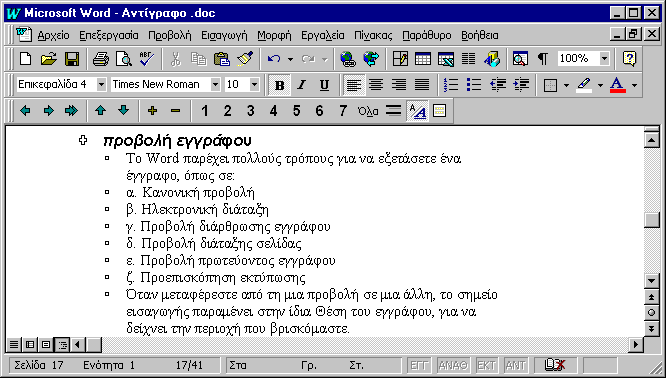
Task: Insert a table
Action: [423, 59]
